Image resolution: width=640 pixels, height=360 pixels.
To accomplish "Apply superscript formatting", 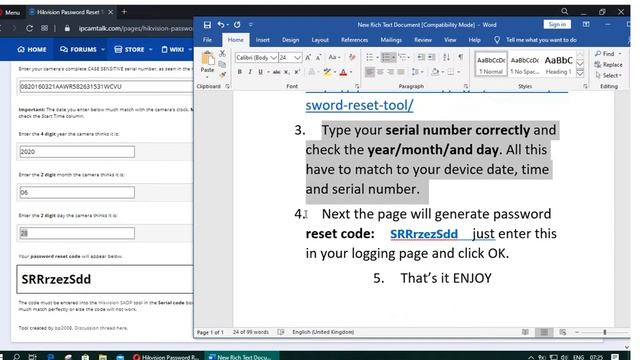I will [297, 72].
